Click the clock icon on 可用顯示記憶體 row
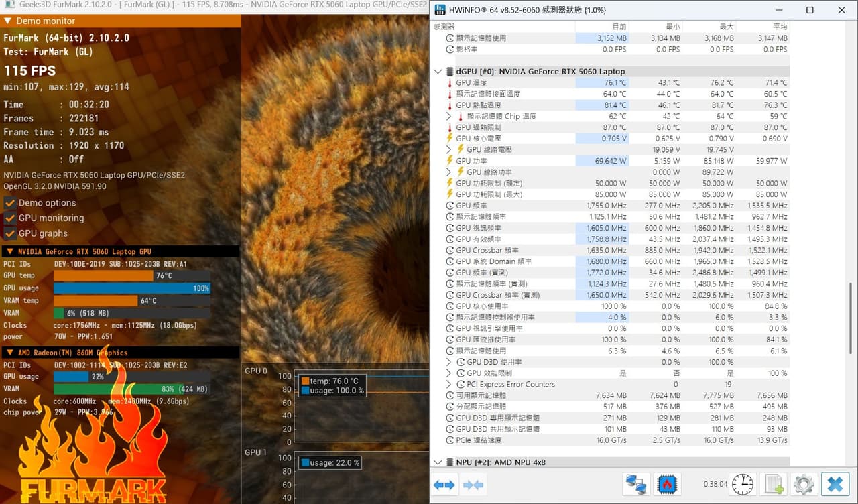 coord(450,395)
